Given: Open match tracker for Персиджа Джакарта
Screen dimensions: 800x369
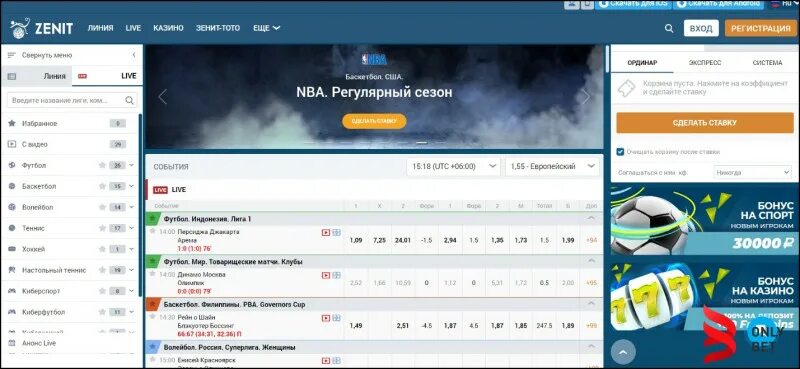Looking at the screenshot, I should click(x=336, y=232).
